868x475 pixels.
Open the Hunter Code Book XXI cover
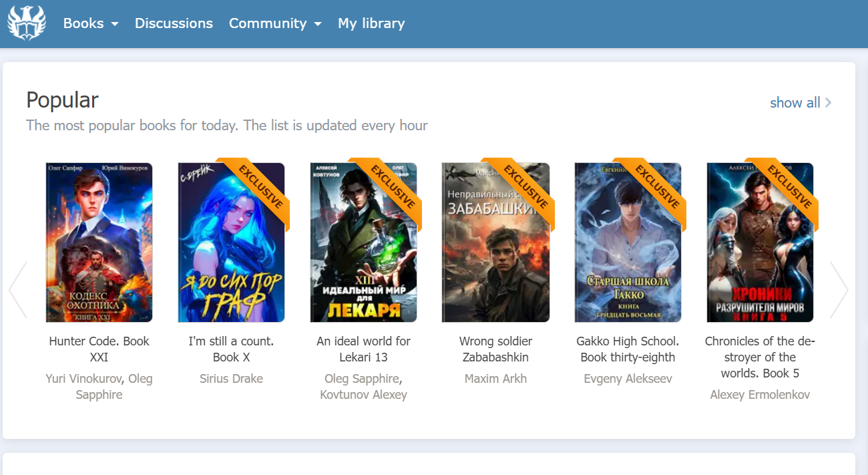pos(99,243)
